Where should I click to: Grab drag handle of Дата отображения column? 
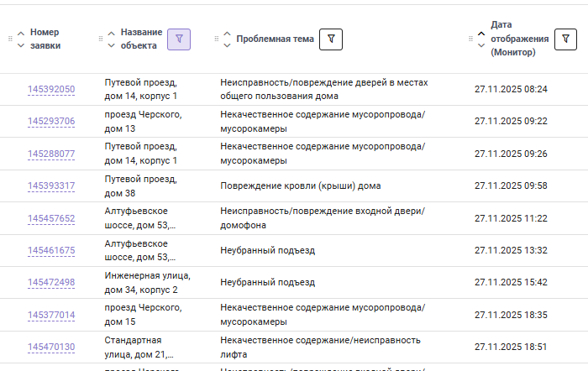click(x=470, y=39)
